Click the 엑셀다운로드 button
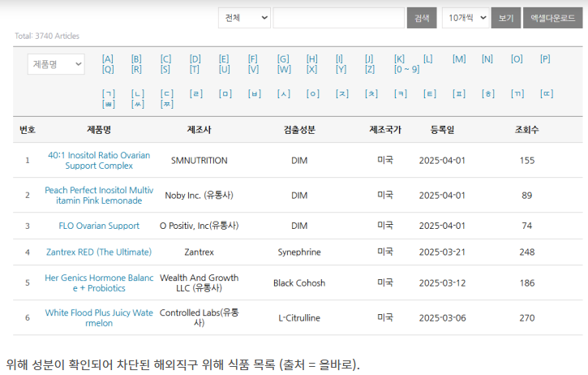 (x=553, y=18)
